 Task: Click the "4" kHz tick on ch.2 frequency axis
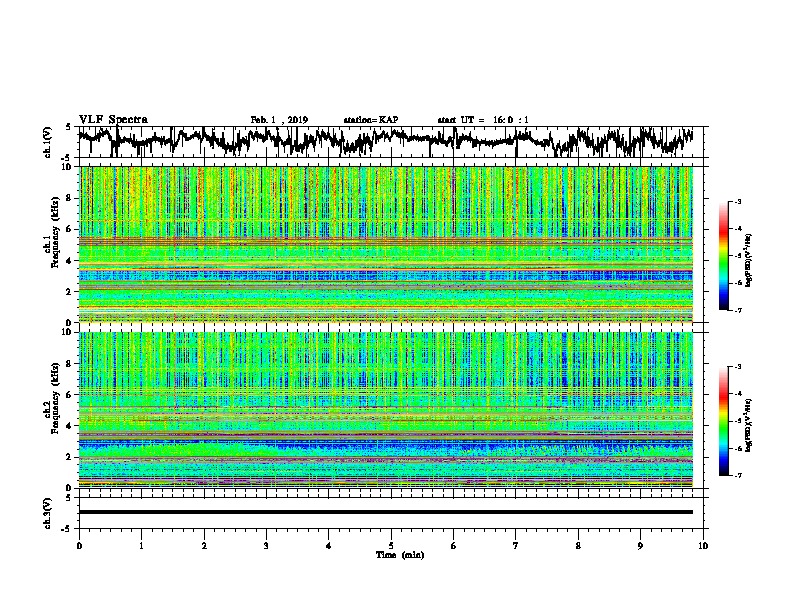[x=71, y=426]
